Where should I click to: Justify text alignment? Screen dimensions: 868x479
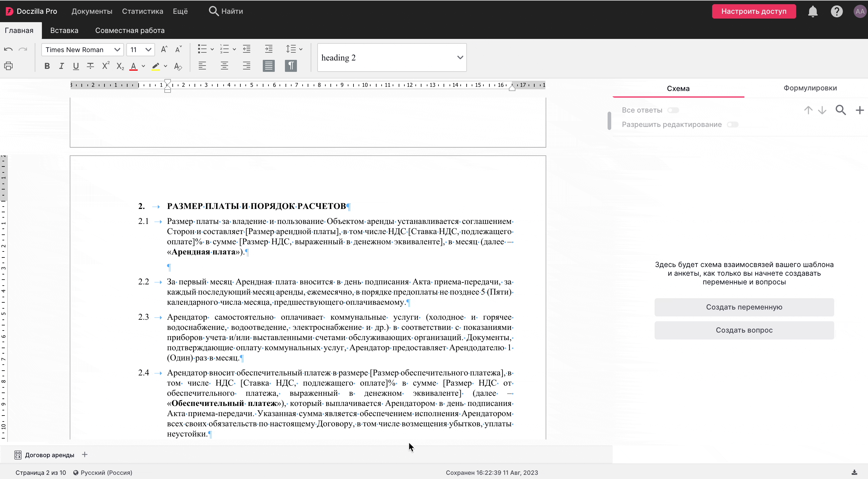pyautogui.click(x=268, y=66)
